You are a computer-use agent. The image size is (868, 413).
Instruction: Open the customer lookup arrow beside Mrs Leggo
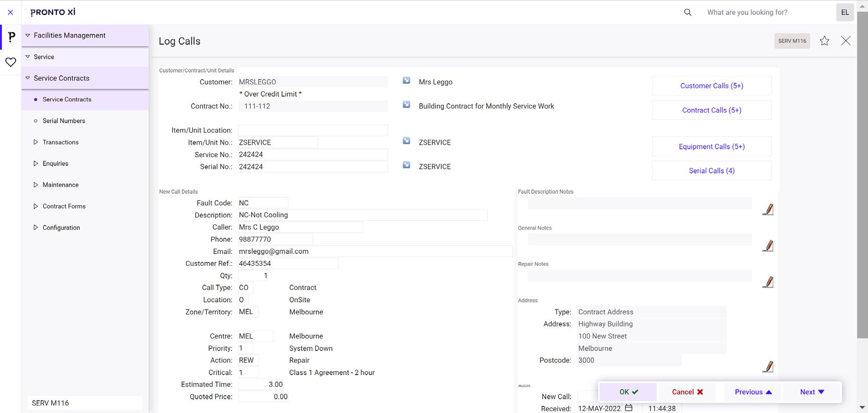406,81
